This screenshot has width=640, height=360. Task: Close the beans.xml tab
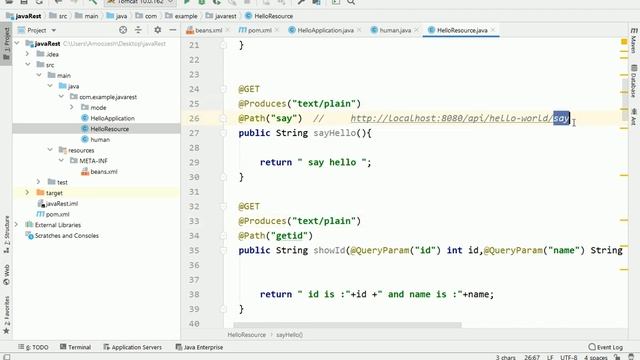coord(228,30)
